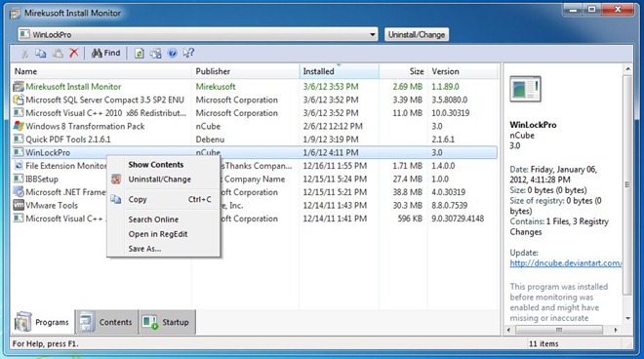
Task: Click the IBBSetup row icon
Action: tap(19, 179)
